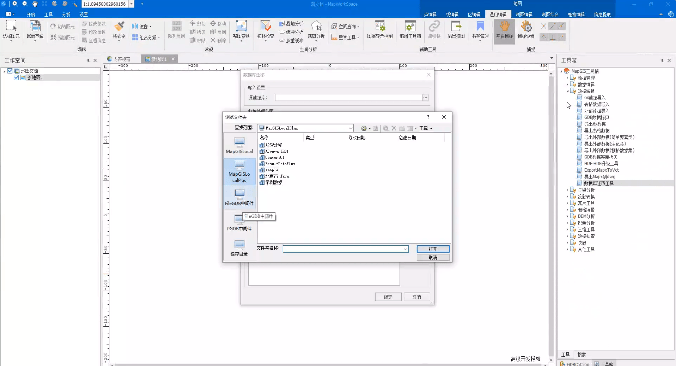Pin the workspace panel
676x366 pixels.
(x=88, y=60)
